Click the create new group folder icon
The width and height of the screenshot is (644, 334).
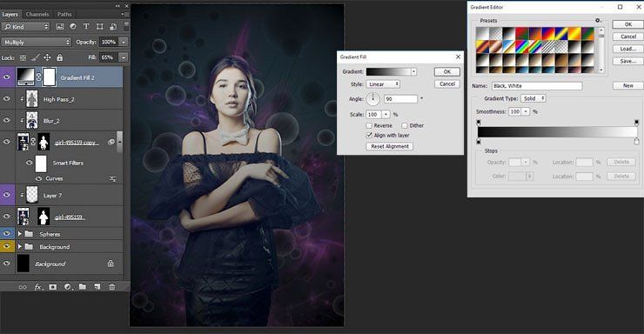click(83, 286)
